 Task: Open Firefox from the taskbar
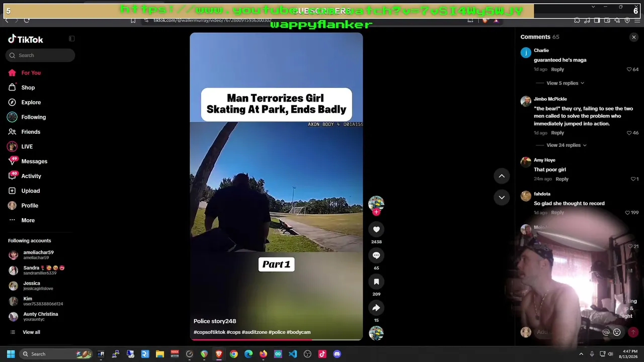pyautogui.click(x=263, y=354)
